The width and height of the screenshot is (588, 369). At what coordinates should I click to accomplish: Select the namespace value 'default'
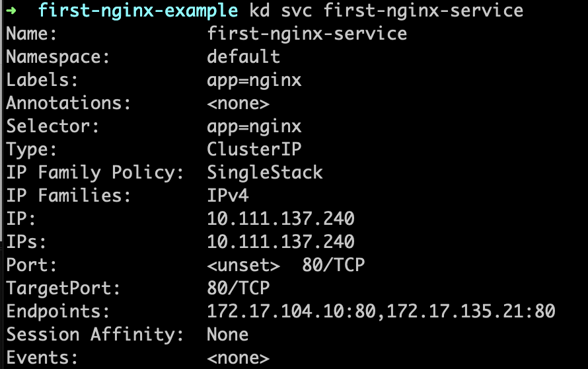[243, 57]
